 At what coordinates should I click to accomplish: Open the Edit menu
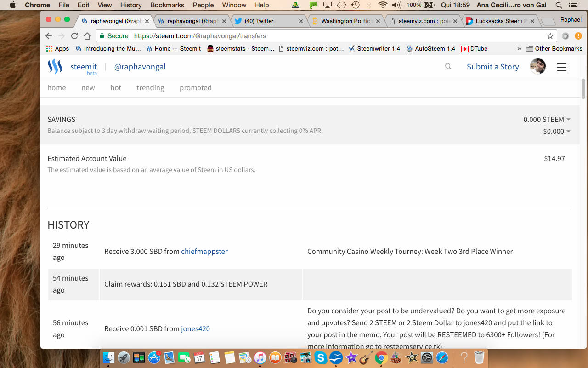tap(84, 5)
